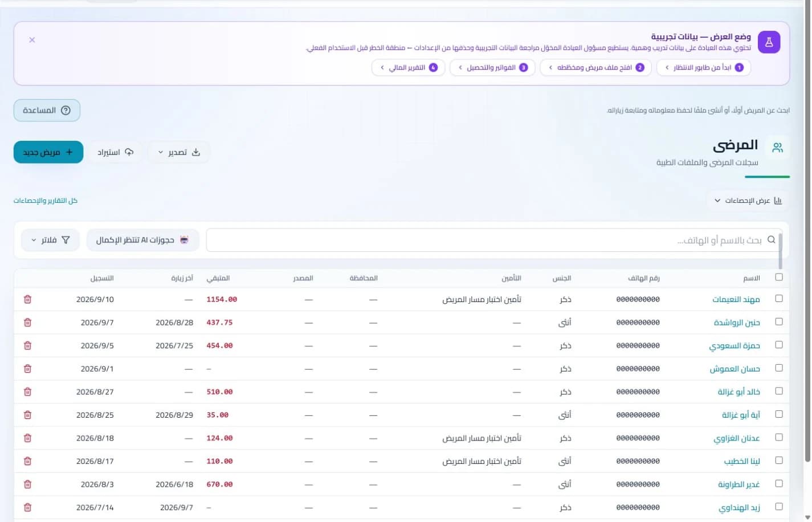Click the المتبقي column header

pos(218,278)
